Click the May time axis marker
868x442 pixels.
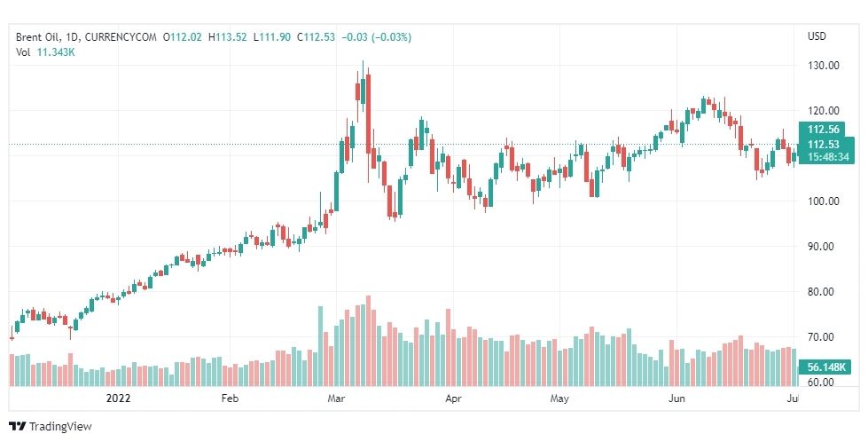click(x=559, y=399)
